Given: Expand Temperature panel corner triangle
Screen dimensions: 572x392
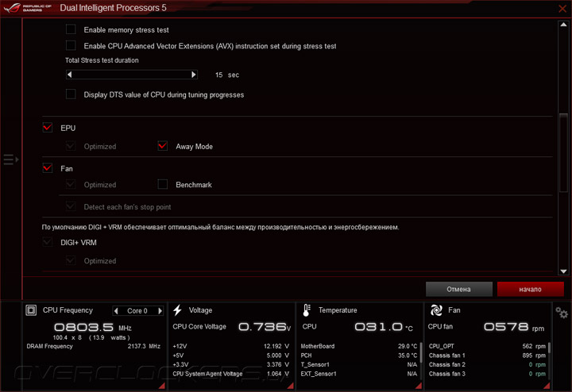Looking at the screenshot, I should point(419,386).
